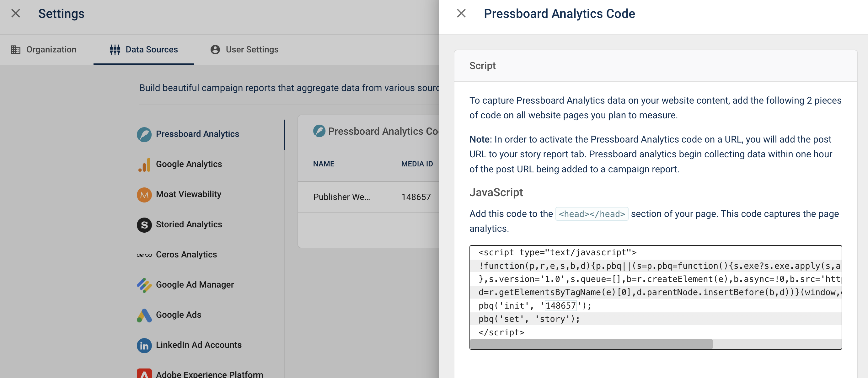The image size is (868, 378).
Task: Click the <head></head> inline code tag
Action: [591, 214]
